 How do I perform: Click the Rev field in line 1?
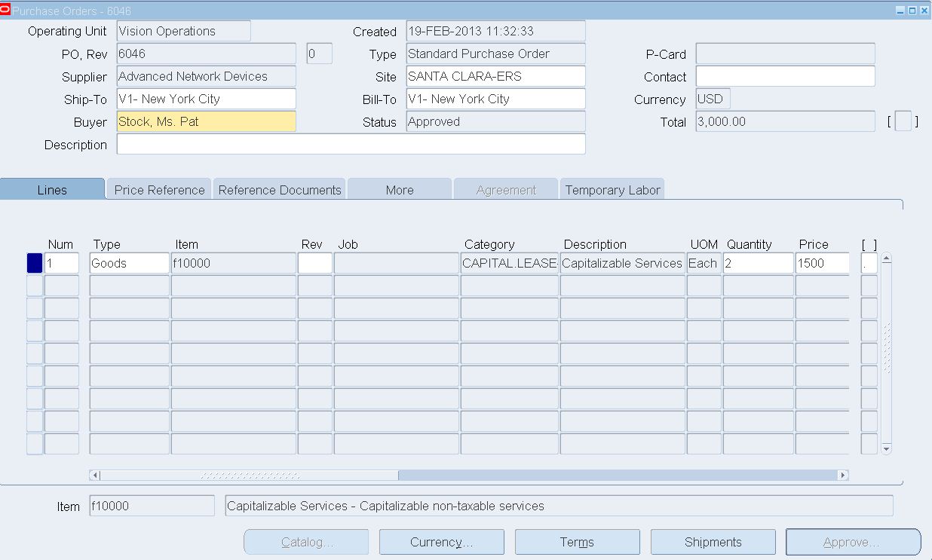click(x=315, y=263)
